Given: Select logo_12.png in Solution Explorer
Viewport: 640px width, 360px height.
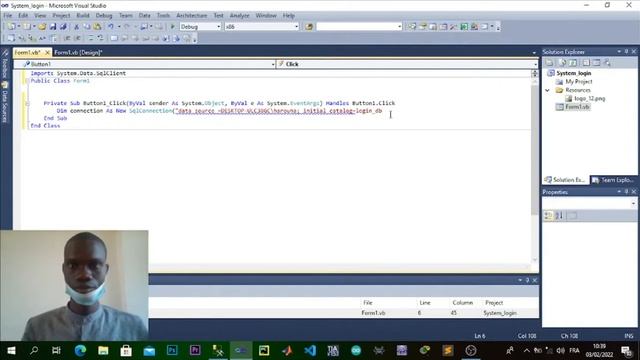Looking at the screenshot, I should 589,98.
